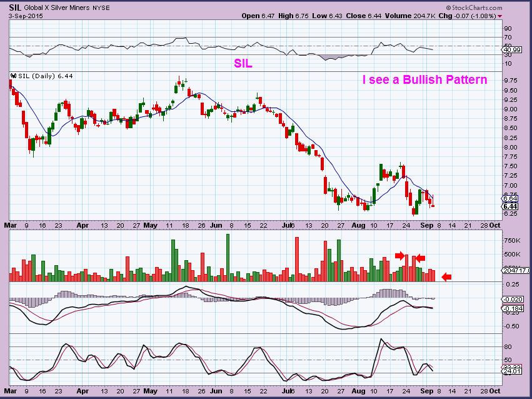Click the 'Apr' label on the bottom date axis

83,391
